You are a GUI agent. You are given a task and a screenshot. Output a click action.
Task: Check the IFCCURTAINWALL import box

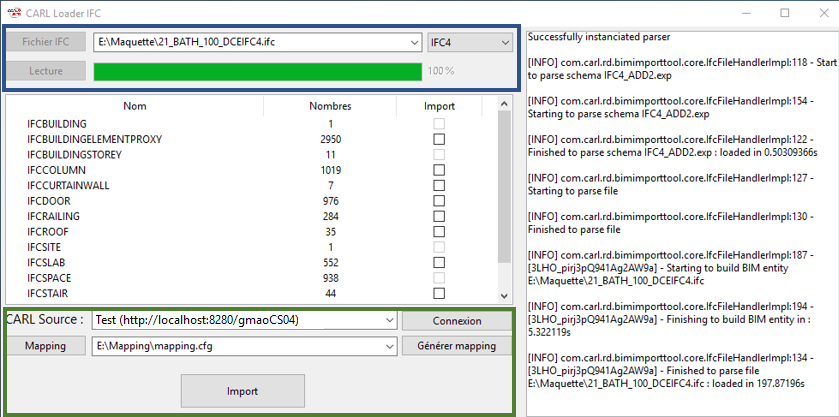point(439,186)
